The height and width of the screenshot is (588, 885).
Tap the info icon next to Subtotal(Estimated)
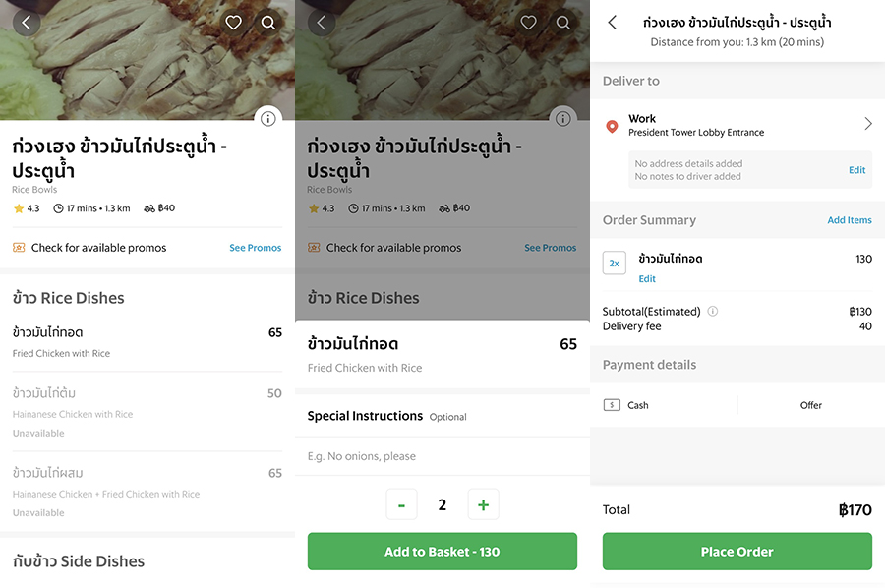[x=713, y=312]
